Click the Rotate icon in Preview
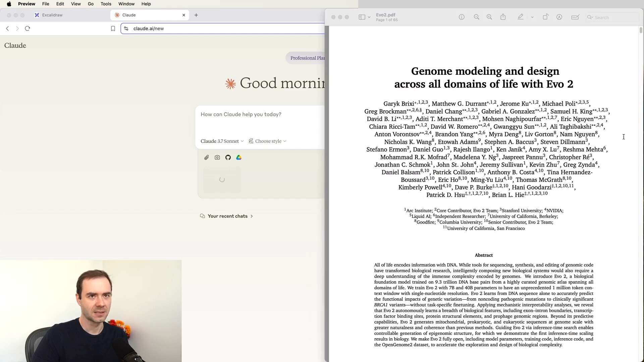The image size is (644, 362). point(545,17)
